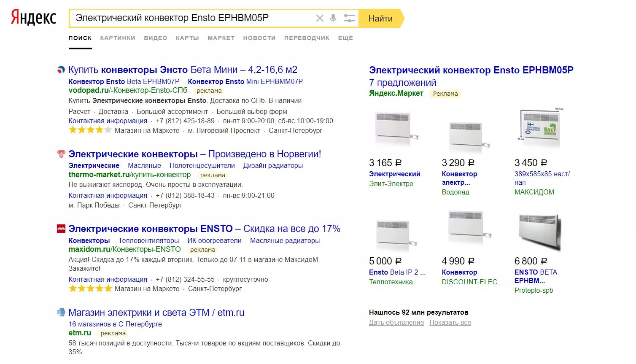Open vodopad Контактная информация link

click(x=108, y=121)
